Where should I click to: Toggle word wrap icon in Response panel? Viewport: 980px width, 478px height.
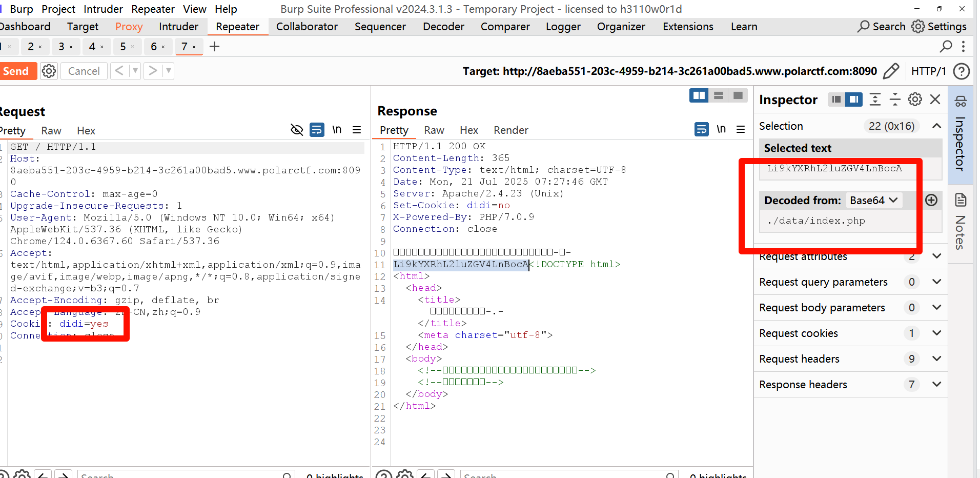coord(701,129)
